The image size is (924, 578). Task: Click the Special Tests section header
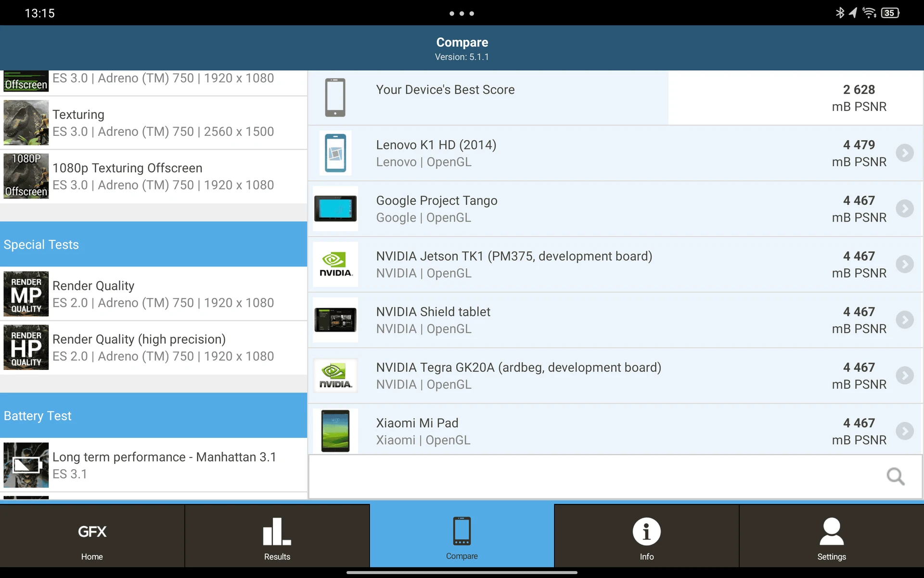click(x=154, y=244)
